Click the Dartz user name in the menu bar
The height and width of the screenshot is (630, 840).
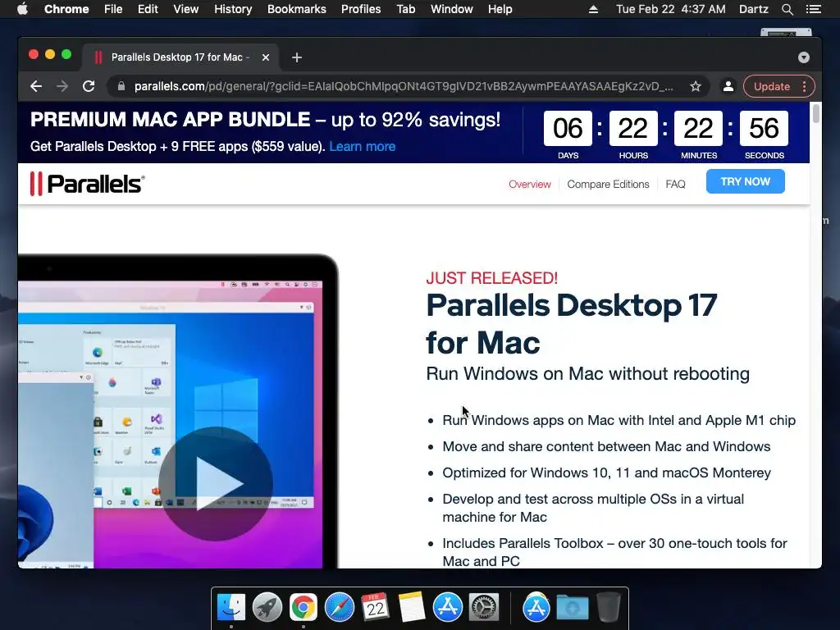tap(754, 9)
